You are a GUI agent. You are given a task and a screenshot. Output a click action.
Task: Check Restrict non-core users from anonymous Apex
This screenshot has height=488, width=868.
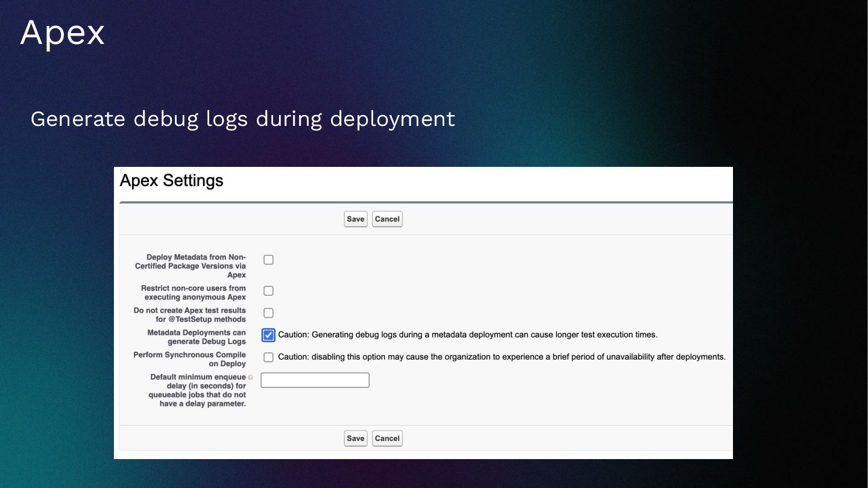pos(269,291)
